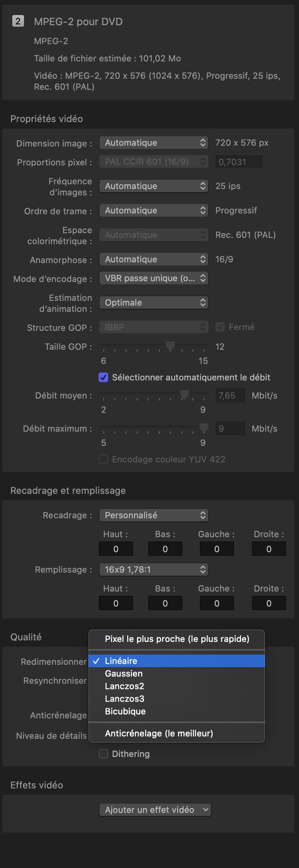Toggle Sélectionner automatiquement le débit checkbox

(x=103, y=377)
